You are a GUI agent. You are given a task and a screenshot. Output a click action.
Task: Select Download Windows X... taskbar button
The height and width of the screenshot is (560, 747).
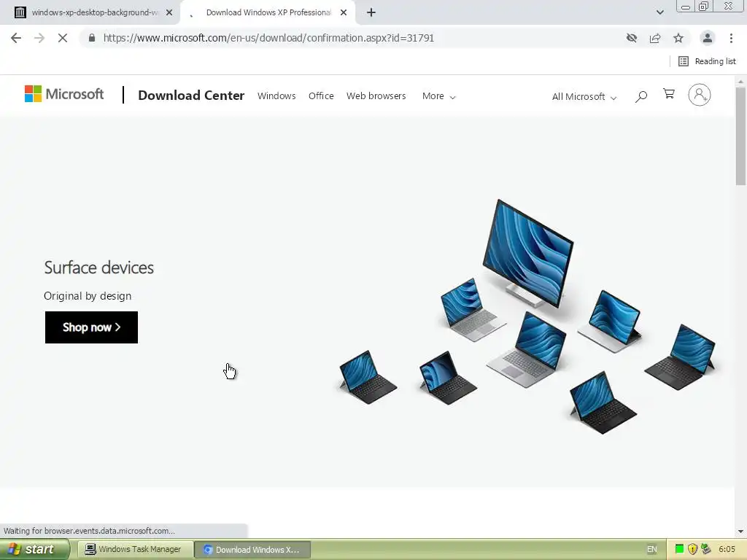click(252, 550)
